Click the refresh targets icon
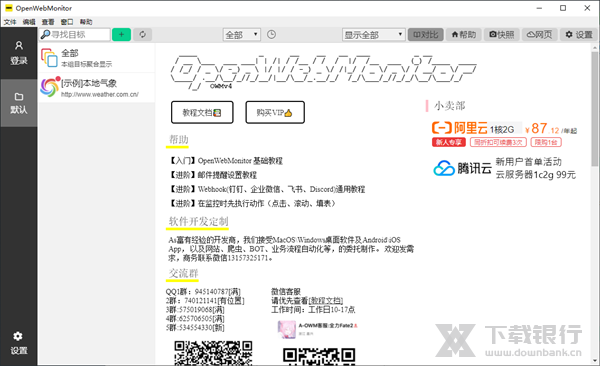 pos(142,34)
